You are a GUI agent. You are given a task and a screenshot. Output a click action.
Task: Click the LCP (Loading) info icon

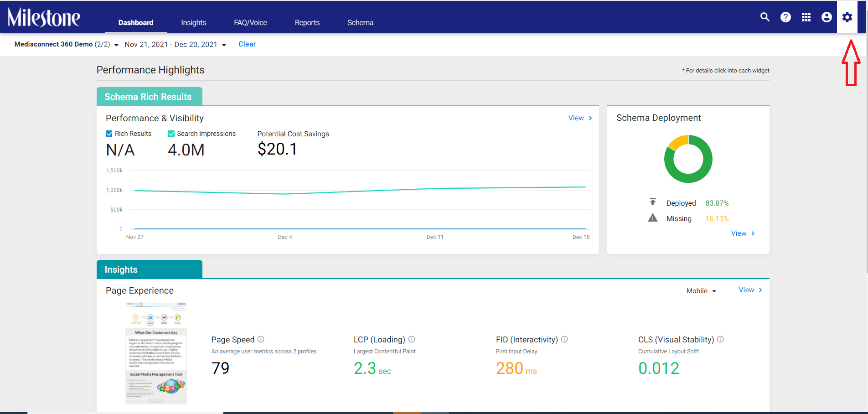pos(412,339)
